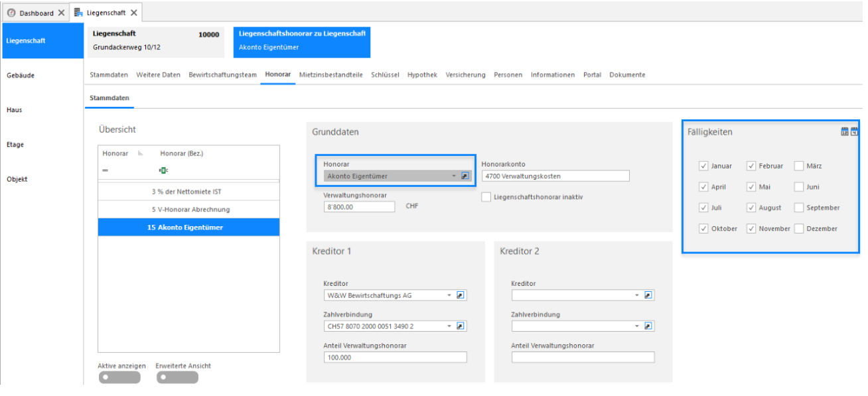Open the Dokumente tab
This screenshot has width=868, height=396.
coord(627,75)
